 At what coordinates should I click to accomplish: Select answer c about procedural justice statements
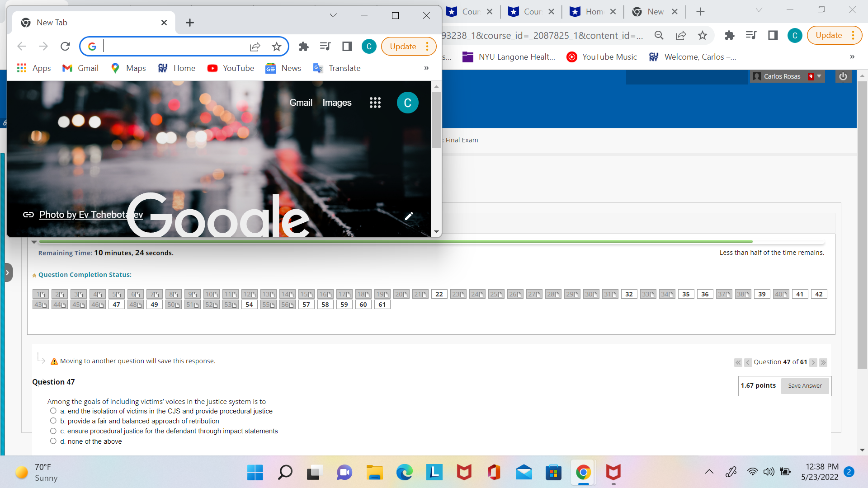(x=53, y=431)
